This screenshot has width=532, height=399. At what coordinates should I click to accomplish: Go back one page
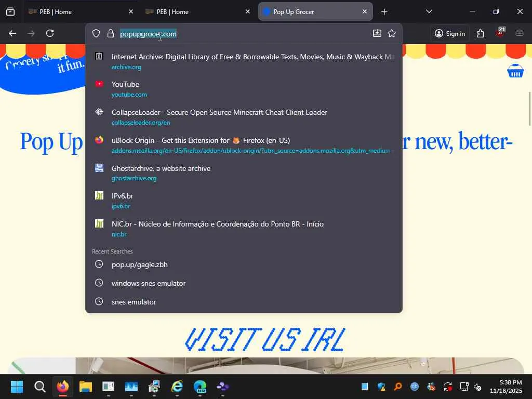point(12,33)
